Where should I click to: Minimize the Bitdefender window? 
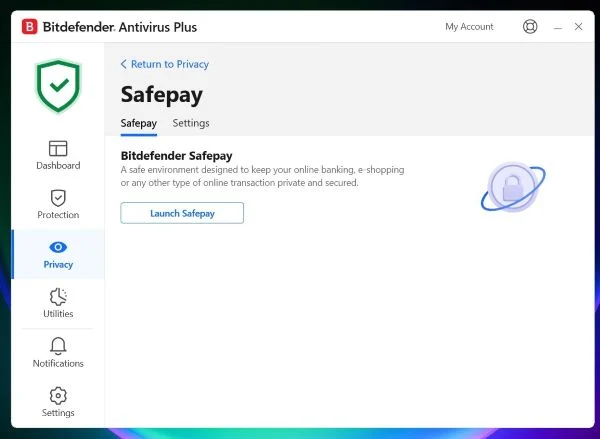pos(557,27)
